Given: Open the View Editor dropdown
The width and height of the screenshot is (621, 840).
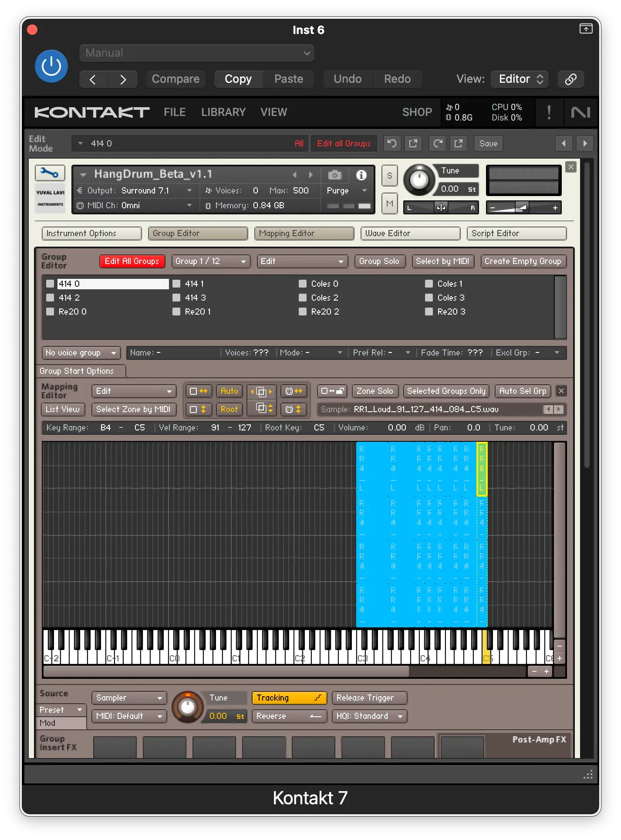Looking at the screenshot, I should click(519, 79).
